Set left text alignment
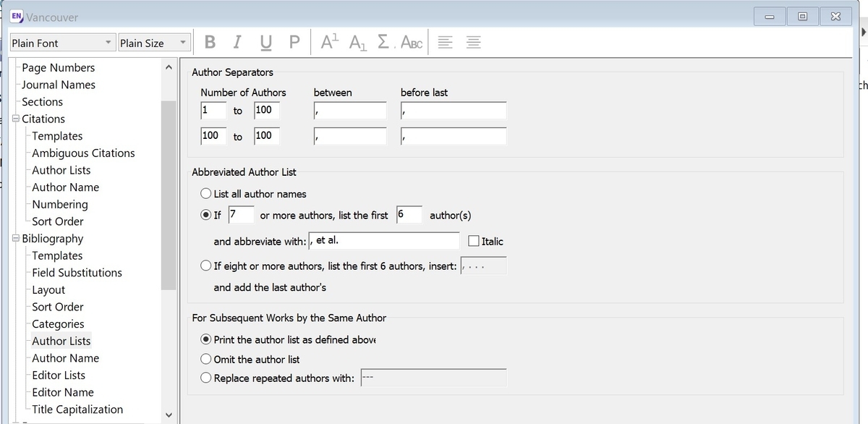 446,43
